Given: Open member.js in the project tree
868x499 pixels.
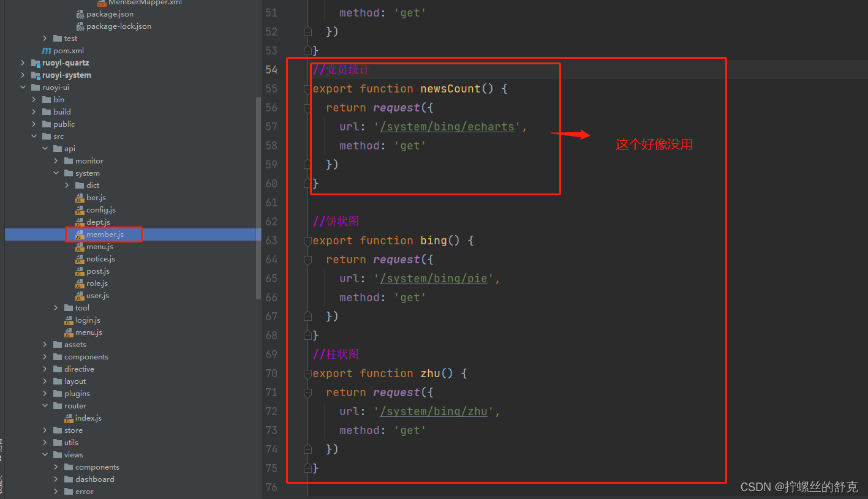Looking at the screenshot, I should pyautogui.click(x=105, y=234).
